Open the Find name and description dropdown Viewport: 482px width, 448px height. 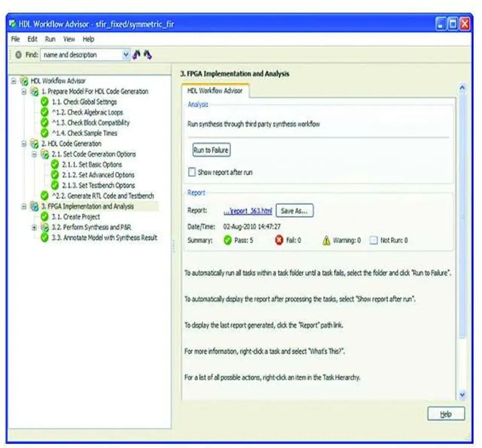126,55
